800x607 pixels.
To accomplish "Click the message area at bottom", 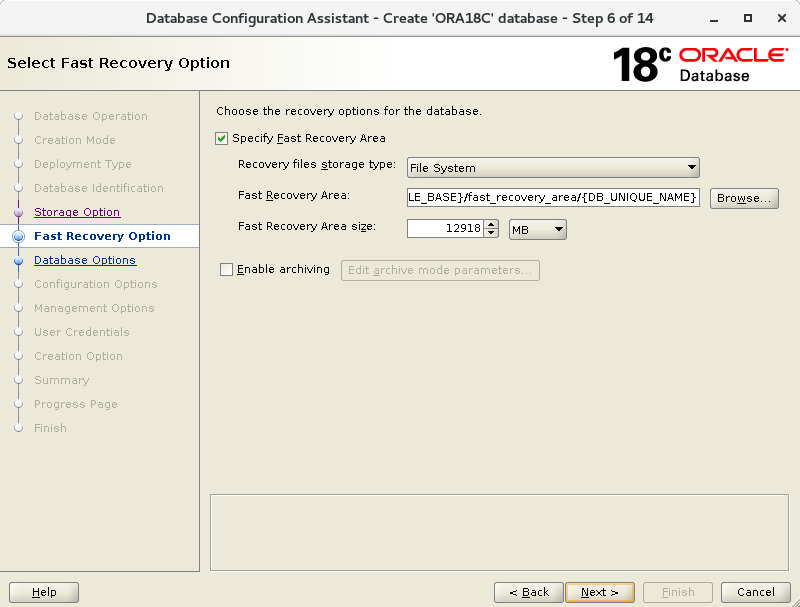I will click(499, 533).
